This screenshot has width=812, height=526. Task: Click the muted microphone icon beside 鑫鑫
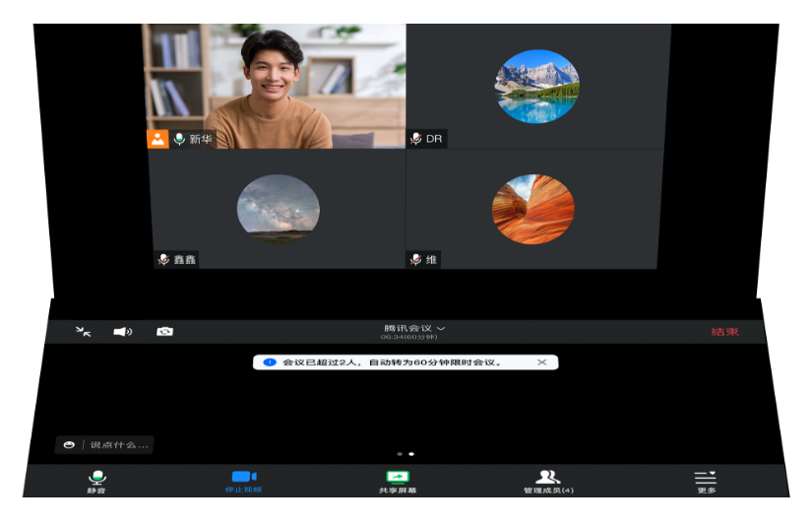(x=164, y=259)
